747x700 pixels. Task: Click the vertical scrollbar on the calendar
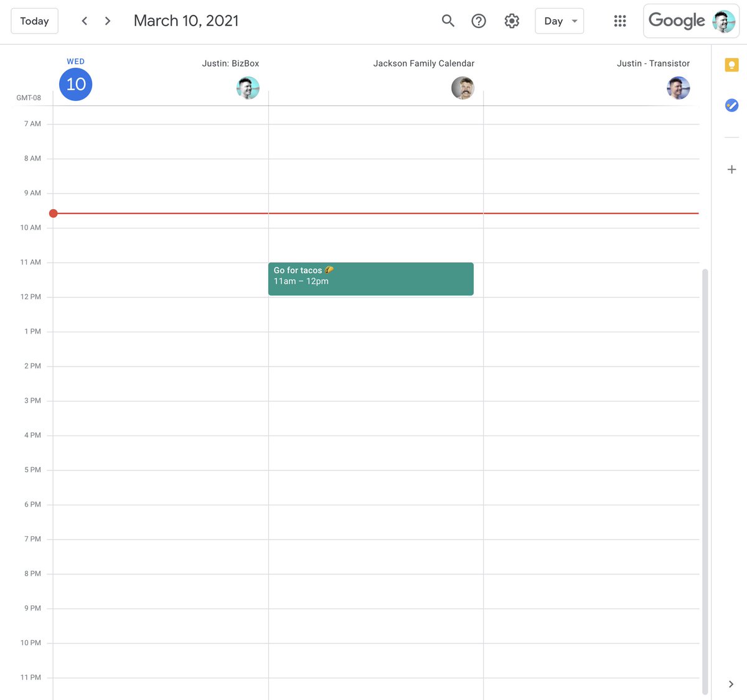tap(705, 479)
